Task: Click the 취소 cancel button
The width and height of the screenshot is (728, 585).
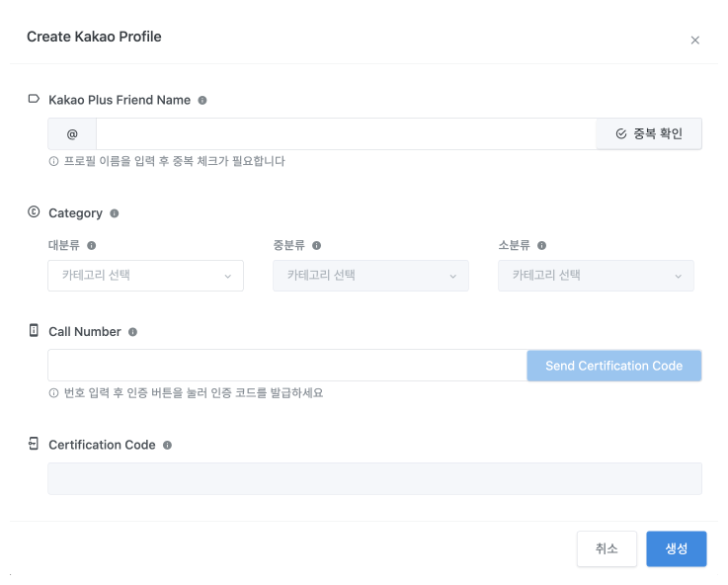Action: pos(607,548)
